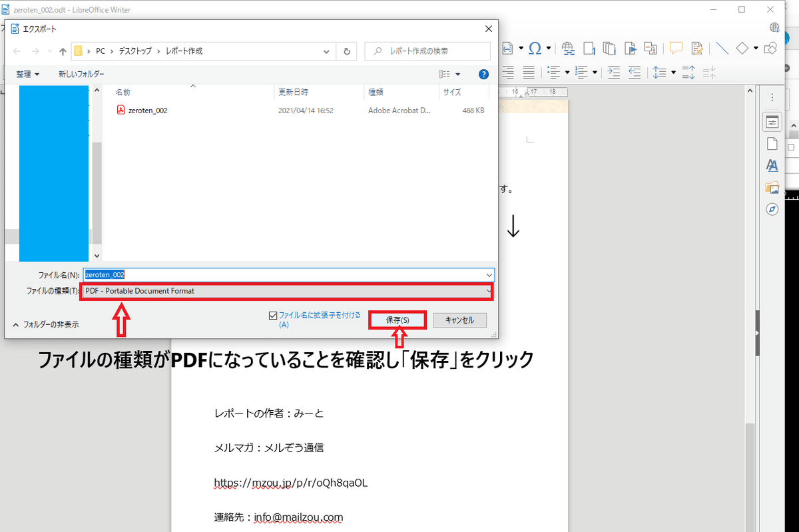Decrease paragraph indent
Image resolution: width=799 pixels, height=532 pixels.
[635, 72]
